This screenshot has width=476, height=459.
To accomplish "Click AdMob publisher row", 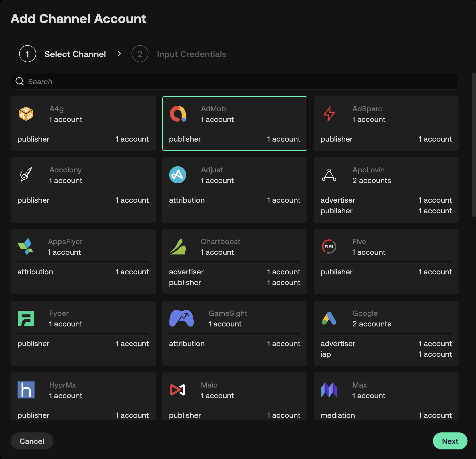I will coord(235,139).
